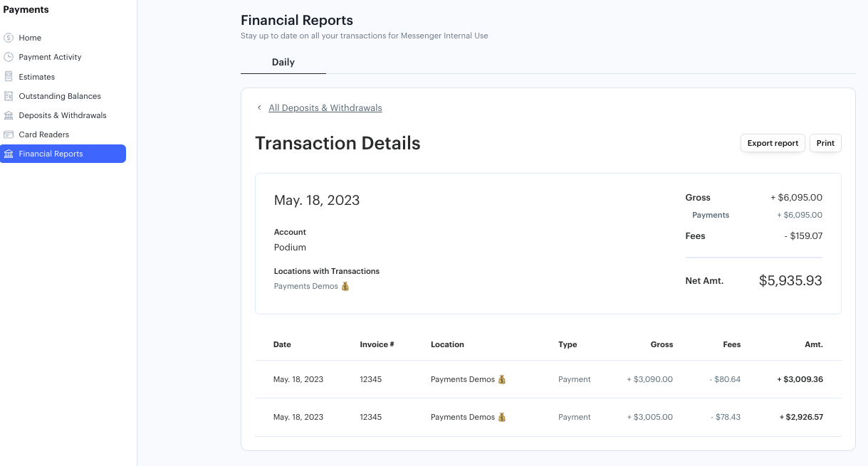Click the Export report button
This screenshot has height=466, width=868.
click(x=773, y=142)
